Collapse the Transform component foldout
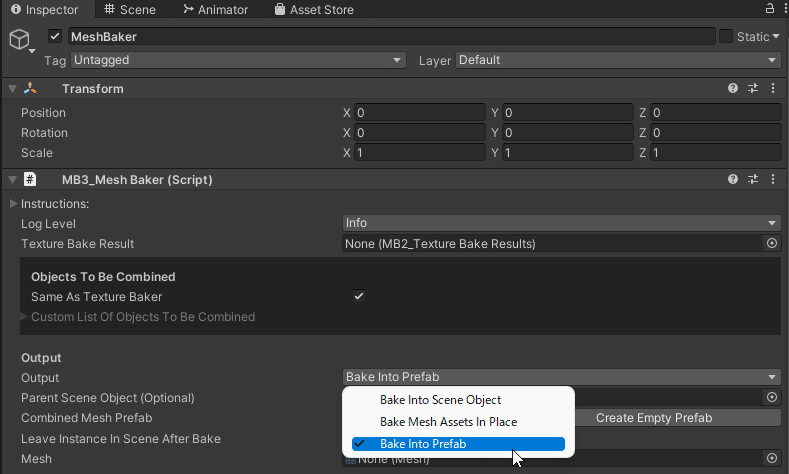The image size is (789, 474). point(13,89)
